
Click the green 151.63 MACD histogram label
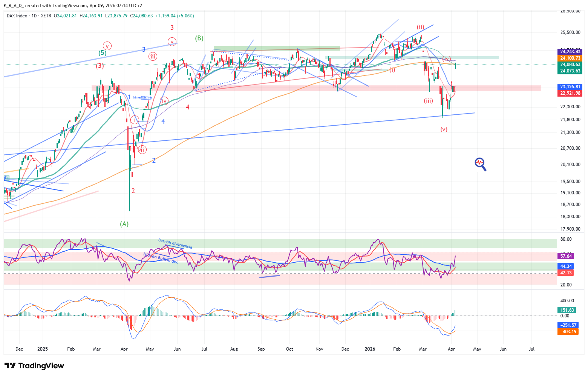(x=567, y=310)
